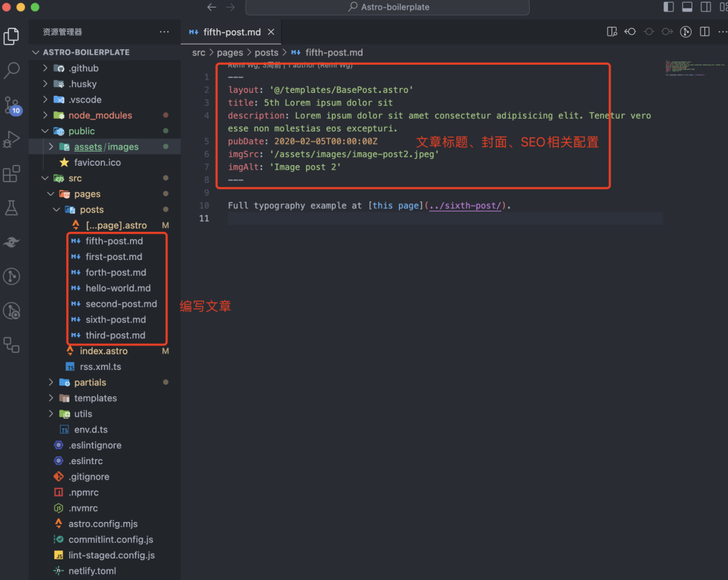The image size is (728, 580).
Task: Open the Testing flask icon
Action: click(x=12, y=208)
